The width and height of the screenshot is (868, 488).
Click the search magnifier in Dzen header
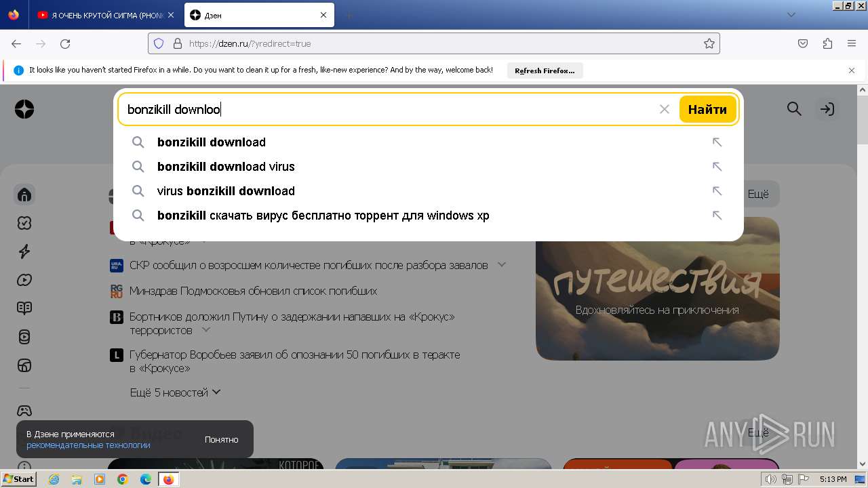[x=794, y=109]
